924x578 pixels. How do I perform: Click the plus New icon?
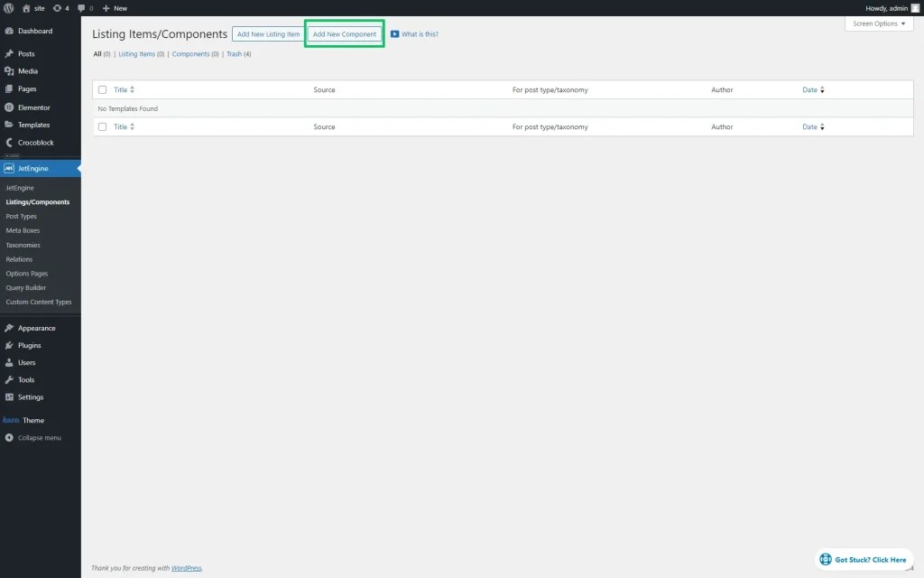point(106,8)
